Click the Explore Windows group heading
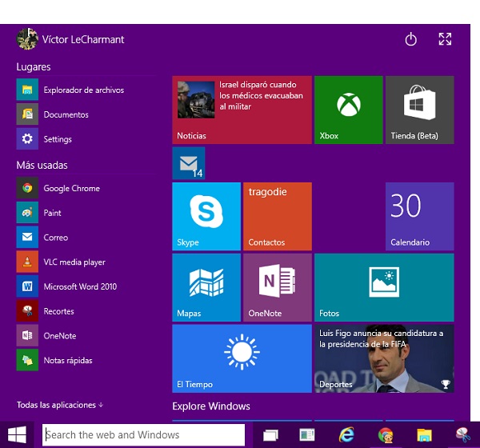This screenshot has width=480, height=448. [x=211, y=406]
